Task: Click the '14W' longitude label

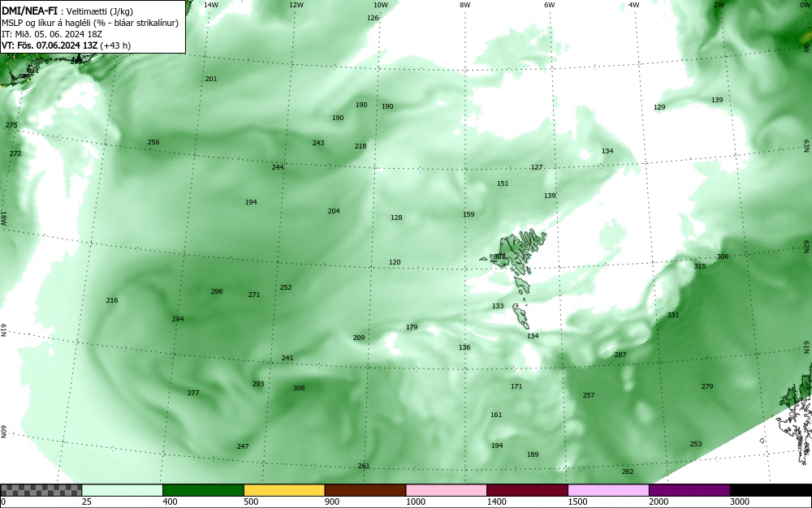Action: [x=210, y=5]
